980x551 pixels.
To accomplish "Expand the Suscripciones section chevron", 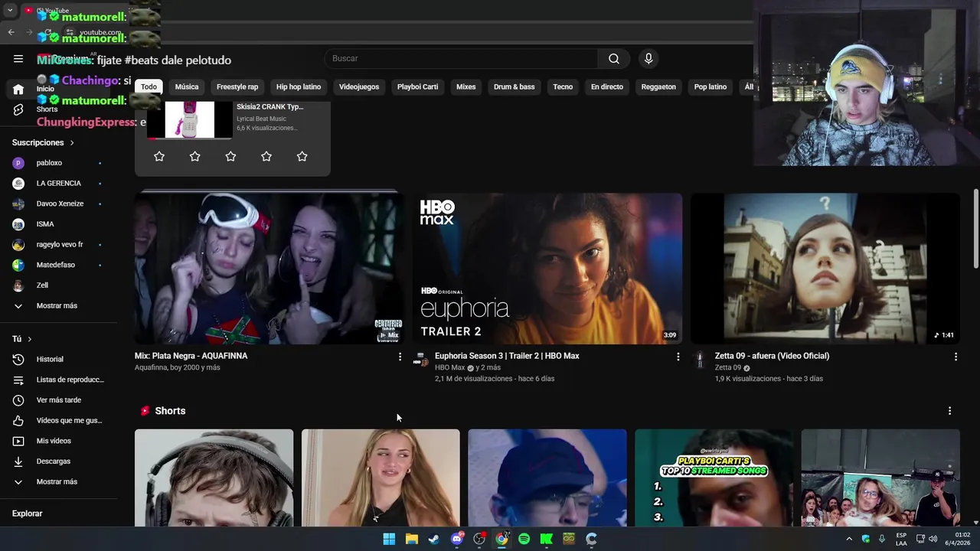I will pyautogui.click(x=72, y=142).
